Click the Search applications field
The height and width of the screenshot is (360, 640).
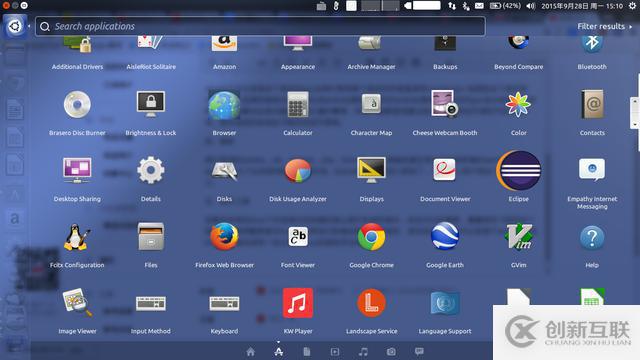pyautogui.click(x=260, y=27)
